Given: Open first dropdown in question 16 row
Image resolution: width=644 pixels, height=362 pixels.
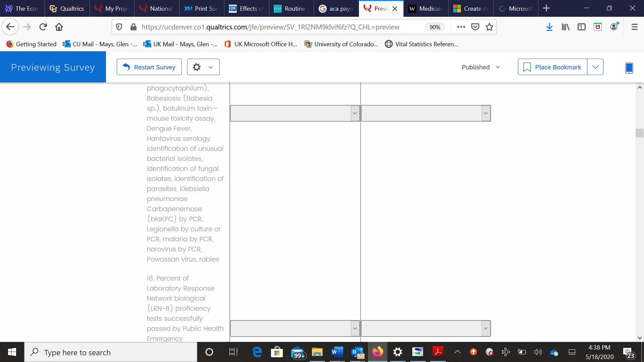Looking at the screenshot, I should coord(295,328).
